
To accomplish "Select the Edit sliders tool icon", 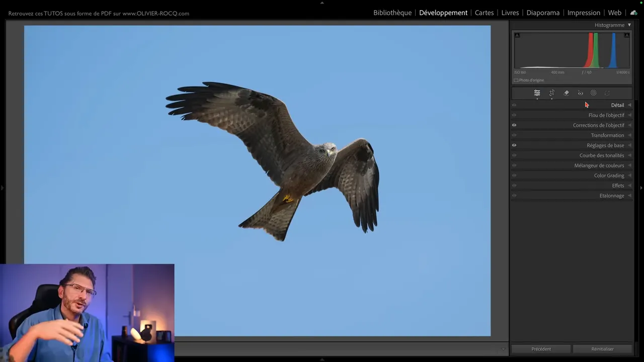I will tap(537, 93).
